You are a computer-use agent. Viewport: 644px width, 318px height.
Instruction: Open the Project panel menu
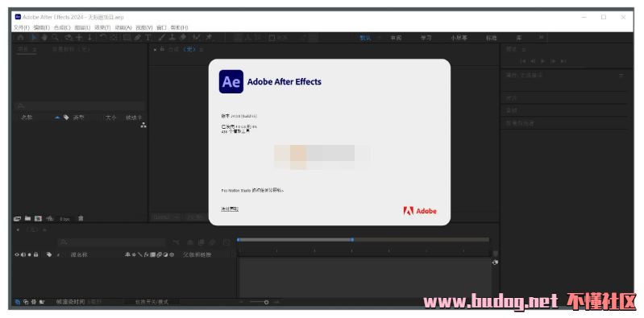(x=35, y=49)
